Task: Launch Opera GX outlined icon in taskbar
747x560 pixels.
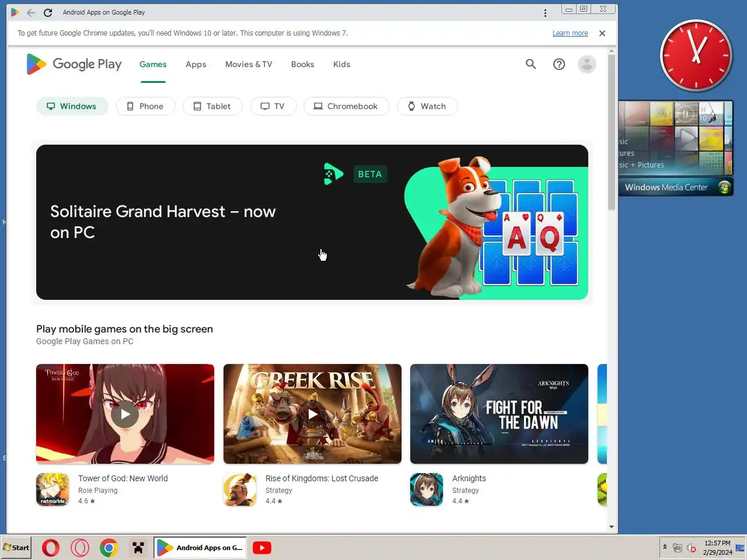Action: 80,548
